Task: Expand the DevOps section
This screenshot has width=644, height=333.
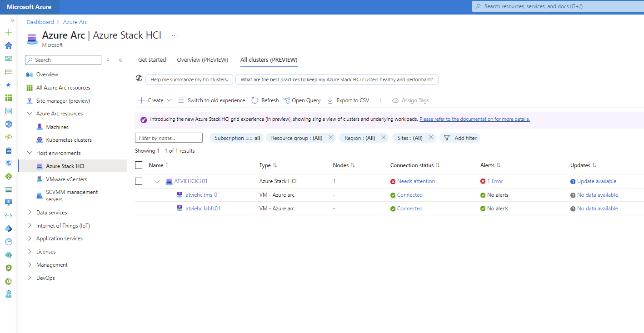Action: click(30, 278)
